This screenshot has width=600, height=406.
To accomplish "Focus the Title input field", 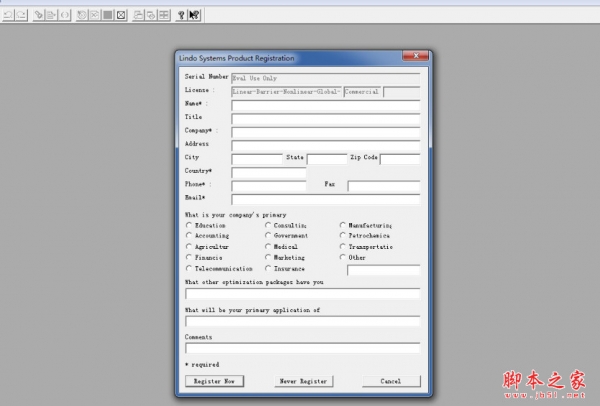I will [x=326, y=119].
